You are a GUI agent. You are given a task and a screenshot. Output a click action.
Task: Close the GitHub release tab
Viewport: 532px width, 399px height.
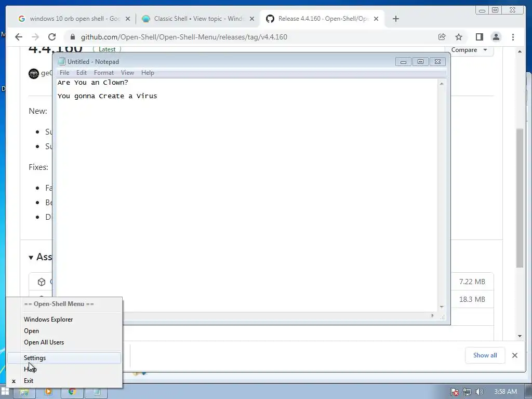point(376,19)
